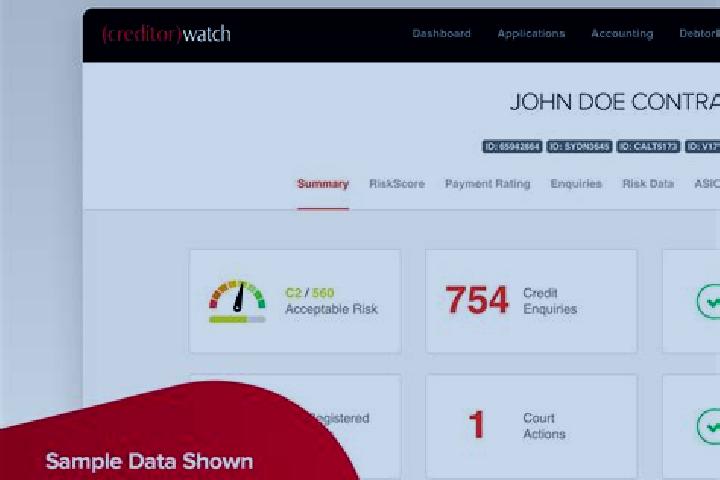Switch to the Risk Data tab
The width and height of the screenshot is (720, 480).
tap(648, 184)
